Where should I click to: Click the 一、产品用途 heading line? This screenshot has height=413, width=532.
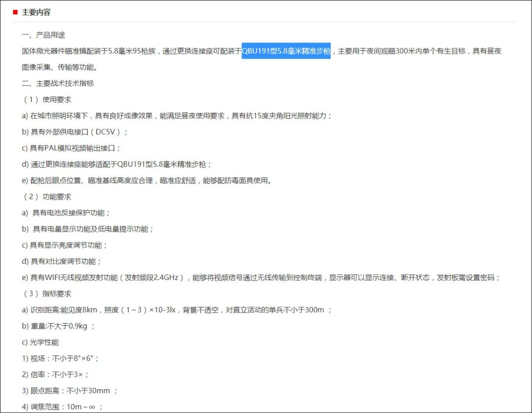pyautogui.click(x=43, y=35)
